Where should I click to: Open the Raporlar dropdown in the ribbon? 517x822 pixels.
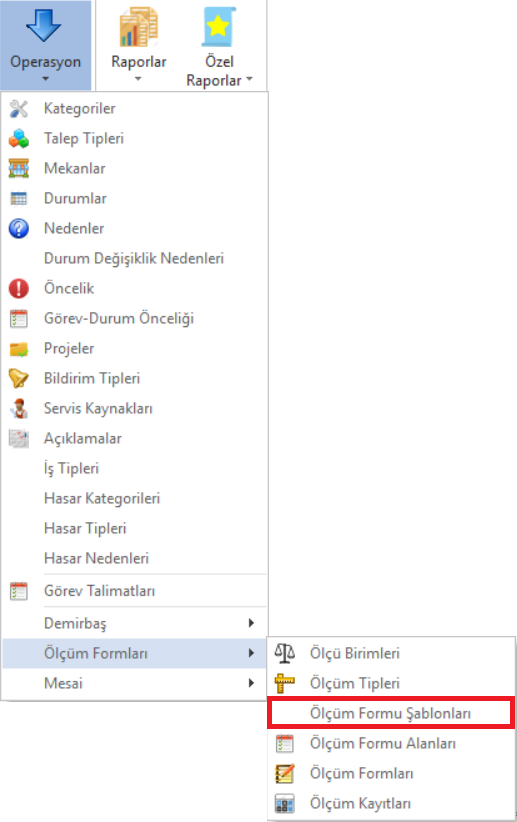click(138, 46)
